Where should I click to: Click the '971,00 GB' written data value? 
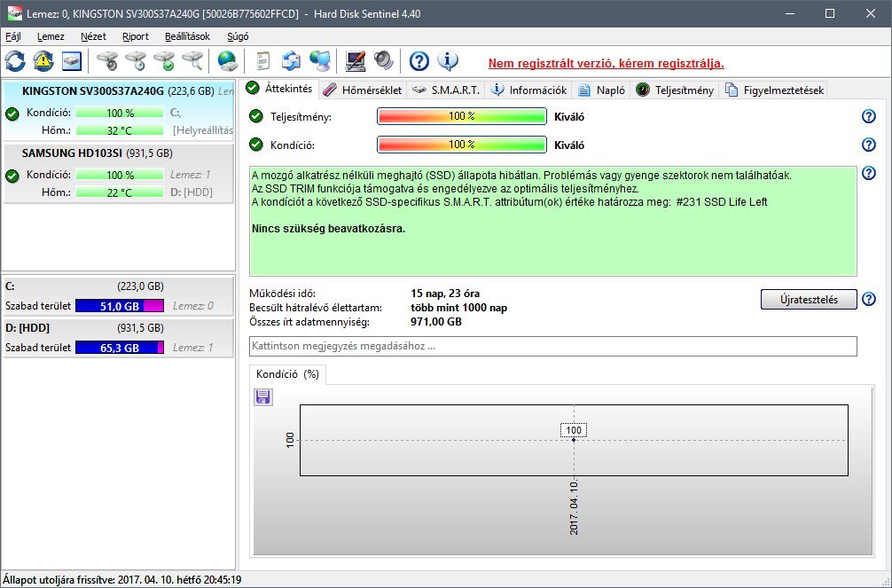435,322
